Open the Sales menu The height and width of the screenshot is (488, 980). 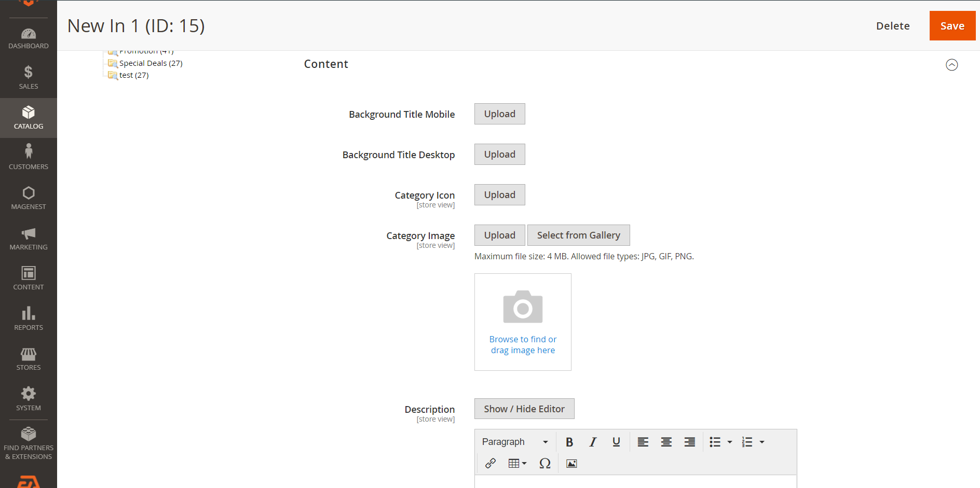29,78
